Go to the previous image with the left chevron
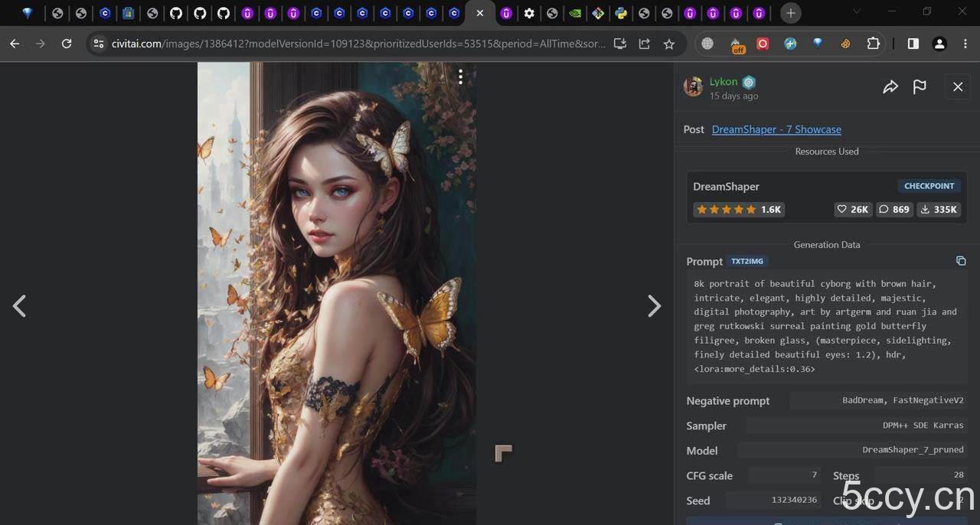The height and width of the screenshot is (525, 980). [19, 306]
